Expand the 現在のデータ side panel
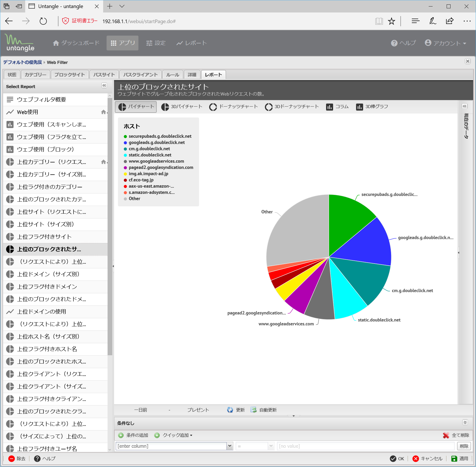The image size is (476, 467). click(x=465, y=106)
